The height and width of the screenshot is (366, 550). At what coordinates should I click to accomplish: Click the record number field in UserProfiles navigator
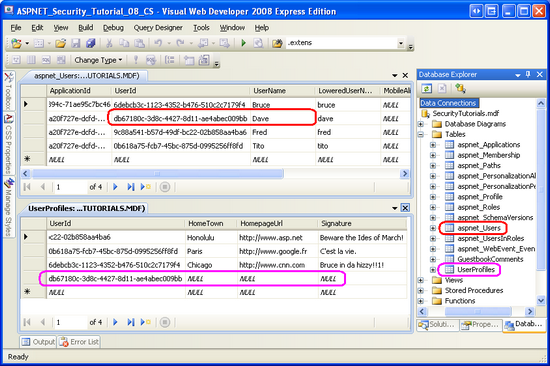click(x=70, y=322)
